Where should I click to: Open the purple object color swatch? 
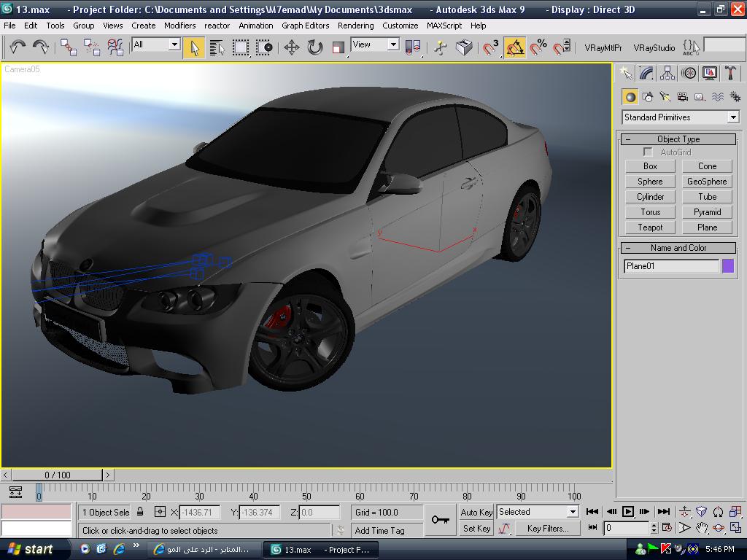(x=728, y=265)
